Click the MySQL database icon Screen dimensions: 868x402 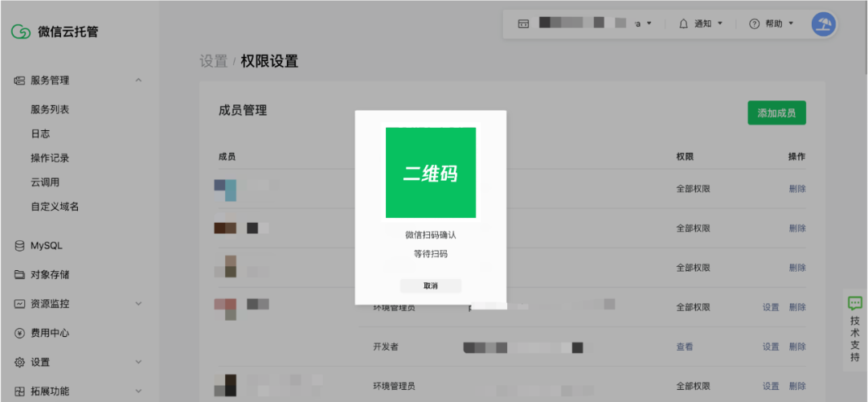tap(19, 246)
